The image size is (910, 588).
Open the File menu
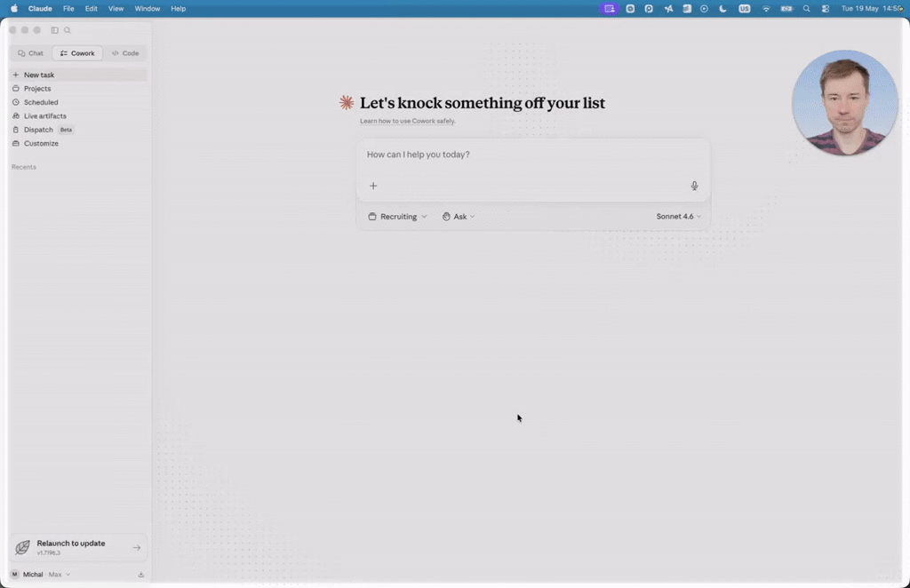[68, 9]
